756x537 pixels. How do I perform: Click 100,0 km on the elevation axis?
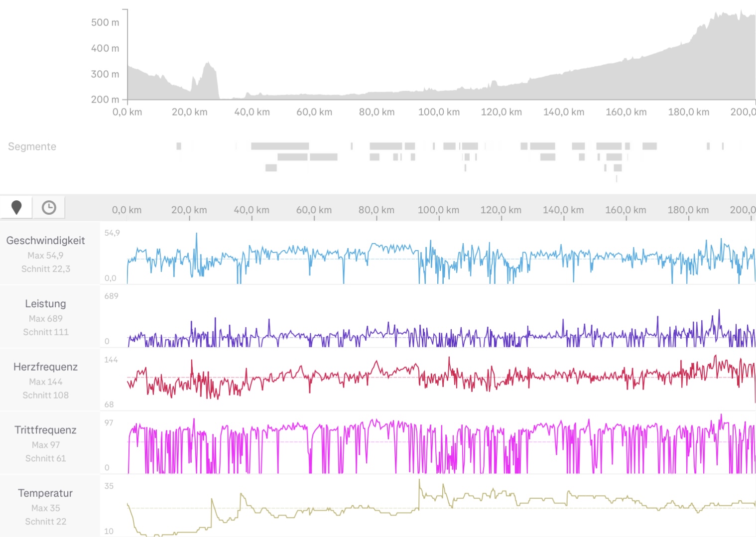click(439, 112)
